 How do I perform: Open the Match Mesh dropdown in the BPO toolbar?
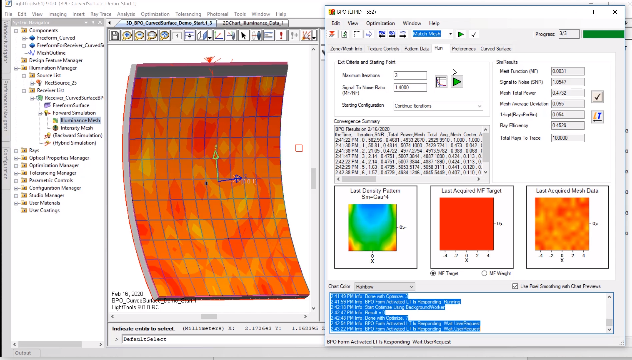click(450, 34)
